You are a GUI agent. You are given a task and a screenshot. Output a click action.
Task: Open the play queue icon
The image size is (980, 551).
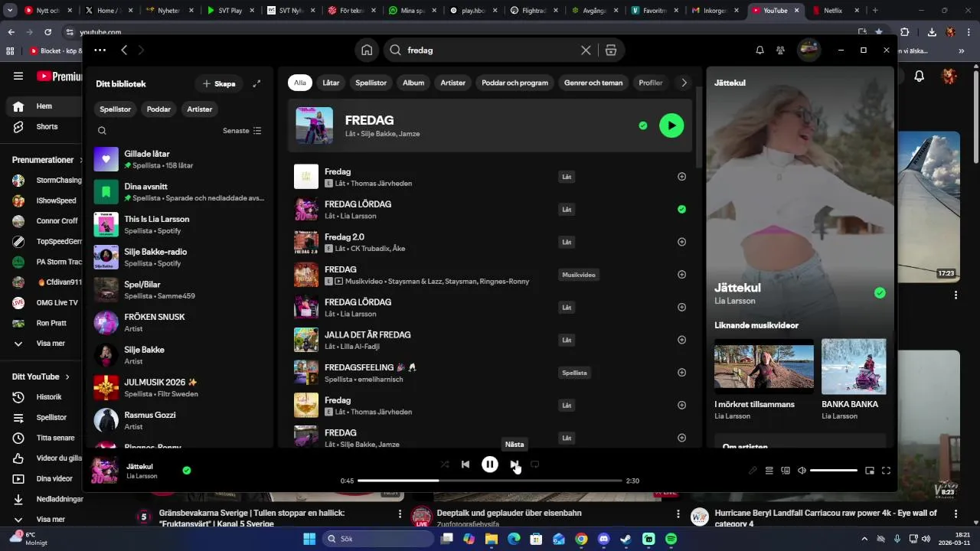click(x=769, y=471)
